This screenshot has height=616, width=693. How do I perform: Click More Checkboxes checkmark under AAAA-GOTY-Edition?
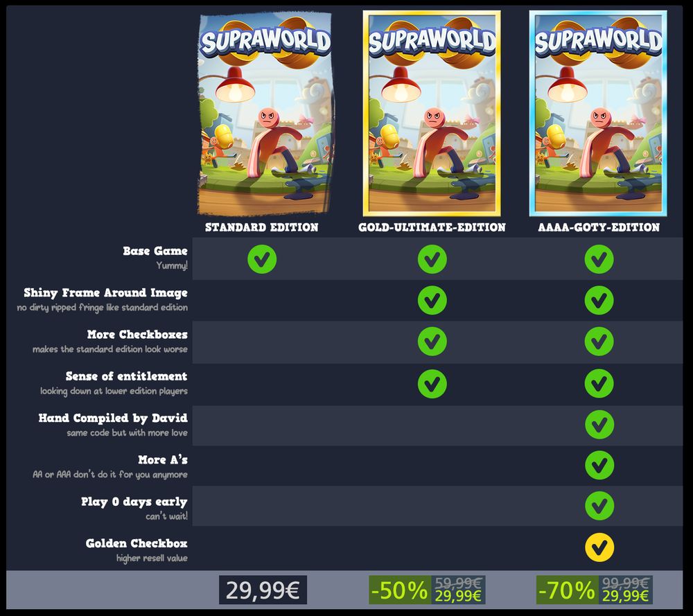point(599,342)
